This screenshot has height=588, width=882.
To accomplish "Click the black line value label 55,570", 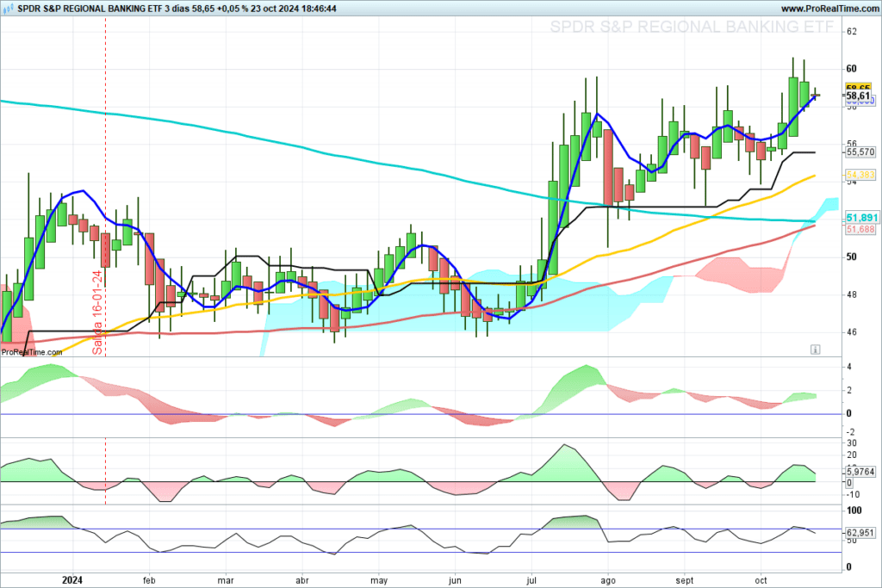I will point(860,152).
